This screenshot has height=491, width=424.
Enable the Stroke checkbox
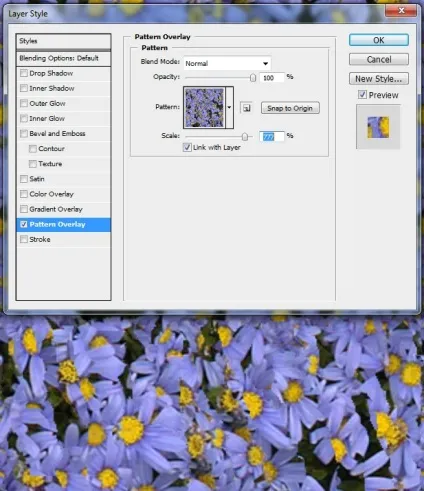click(x=24, y=239)
